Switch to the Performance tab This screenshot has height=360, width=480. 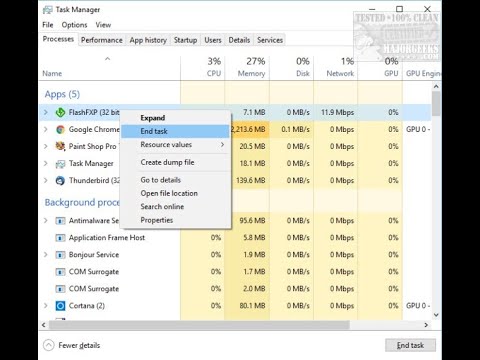point(102,40)
